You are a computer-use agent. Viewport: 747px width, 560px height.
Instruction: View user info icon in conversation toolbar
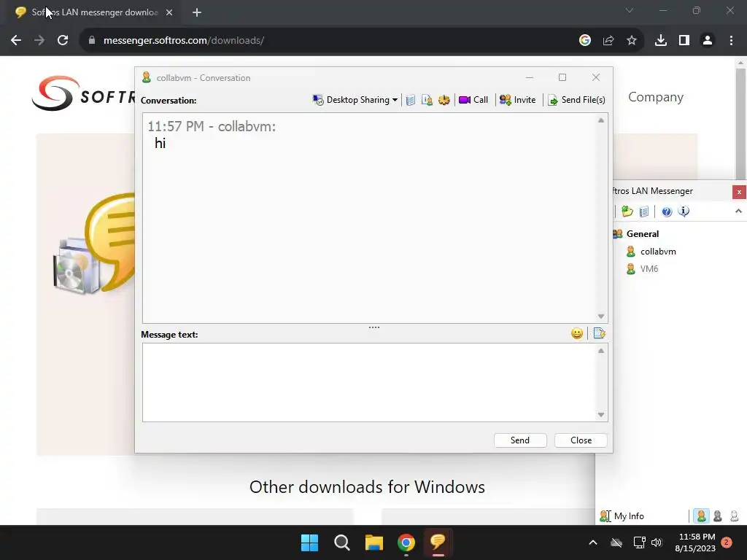(427, 100)
